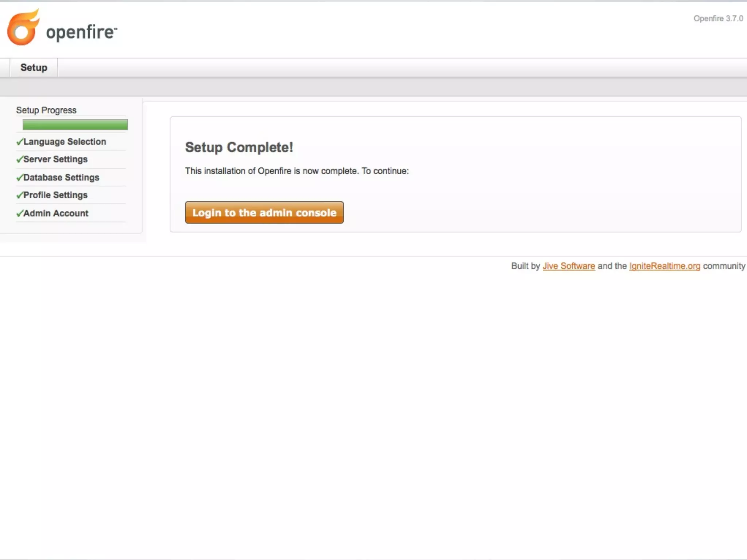Click the checkmark next to Profile Settings

(x=20, y=195)
